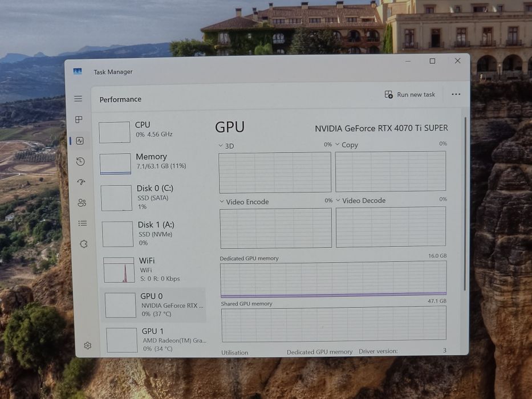Screen dimensions: 532x399
Task: Select GPU 1 AMD Radeon entry
Action: [156, 340]
